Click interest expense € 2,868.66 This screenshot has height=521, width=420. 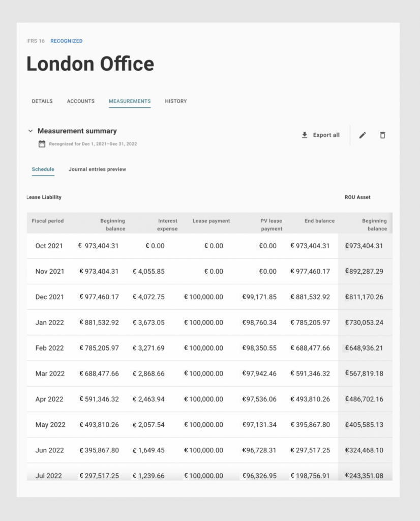coord(148,374)
